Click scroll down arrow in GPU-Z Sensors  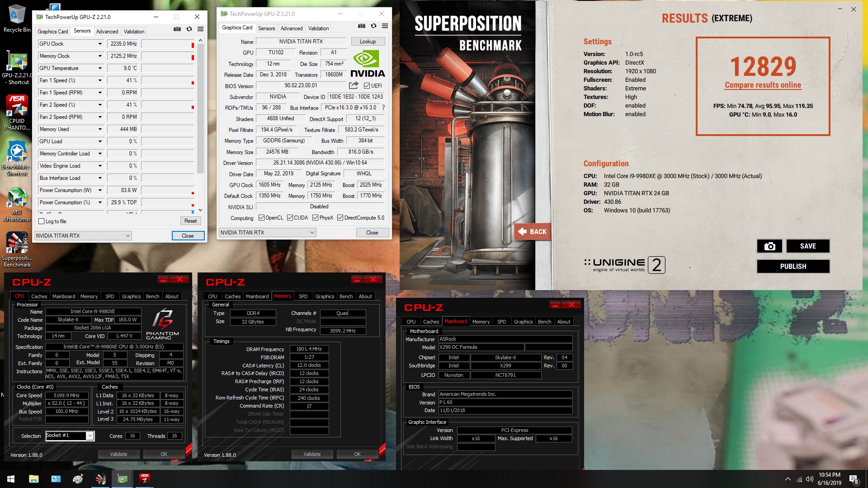click(200, 210)
